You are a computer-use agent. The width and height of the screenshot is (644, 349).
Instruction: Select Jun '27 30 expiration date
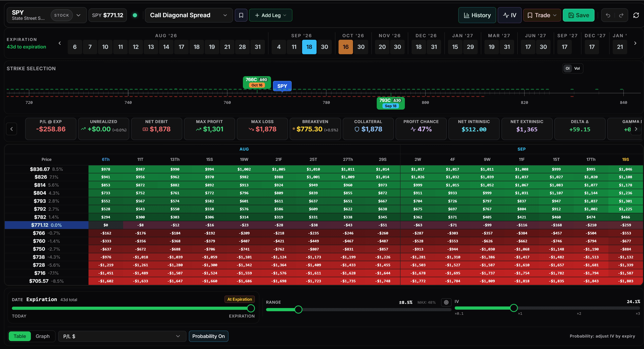[x=543, y=47]
